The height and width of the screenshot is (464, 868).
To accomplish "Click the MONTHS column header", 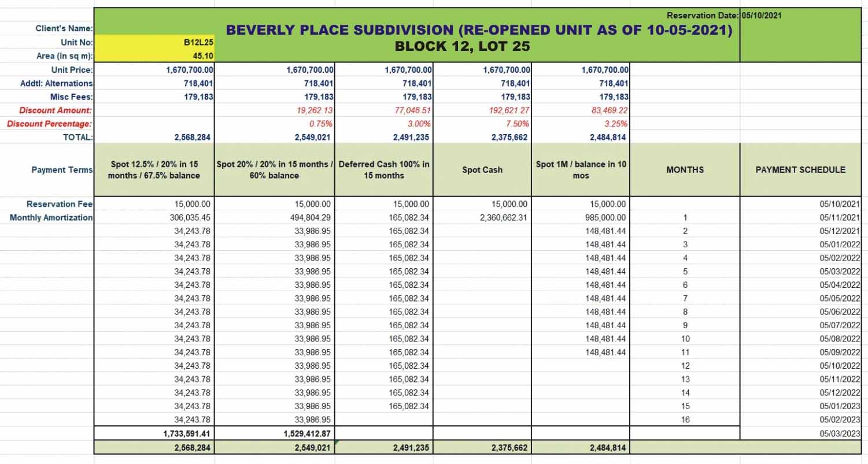I will (x=685, y=170).
